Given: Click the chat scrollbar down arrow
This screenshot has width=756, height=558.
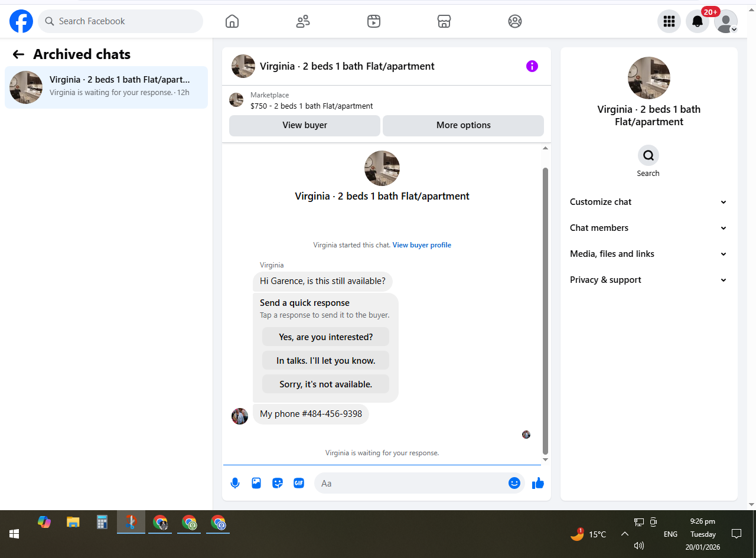Looking at the screenshot, I should click(x=545, y=459).
